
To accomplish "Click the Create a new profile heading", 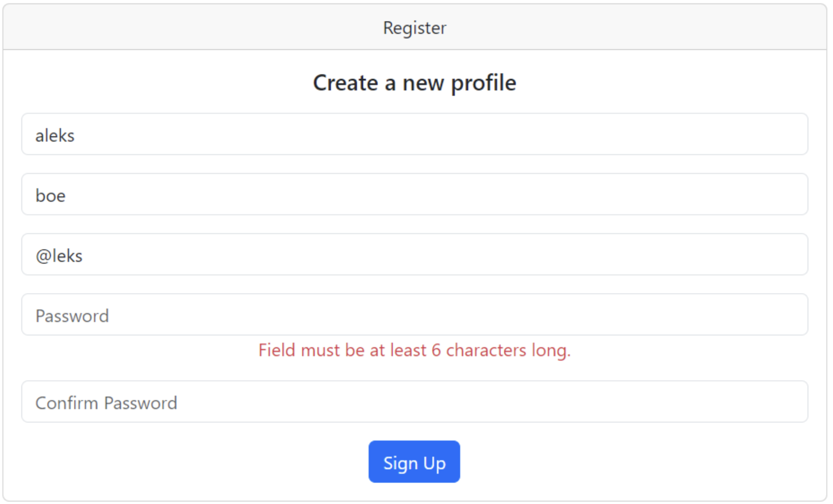I will (415, 83).
